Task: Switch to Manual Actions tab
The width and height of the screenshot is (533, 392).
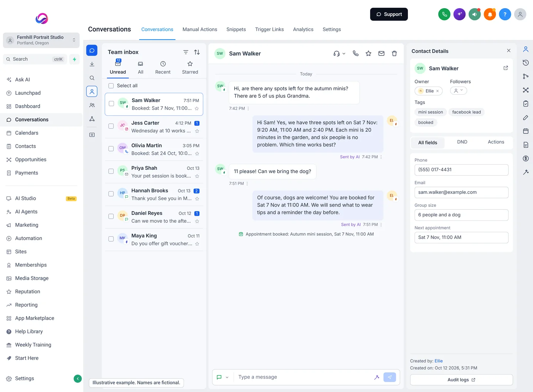Action: (x=200, y=29)
